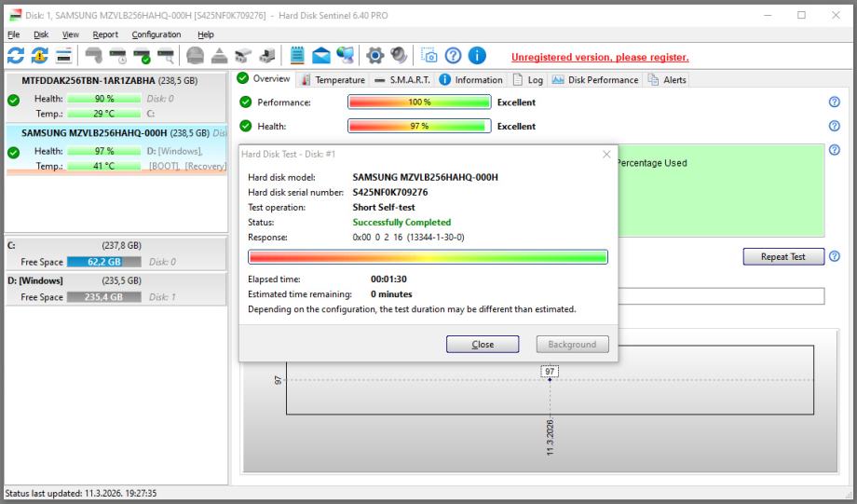The image size is (857, 504).
Task: Click the question mark help toolbar icon
Action: (x=452, y=57)
